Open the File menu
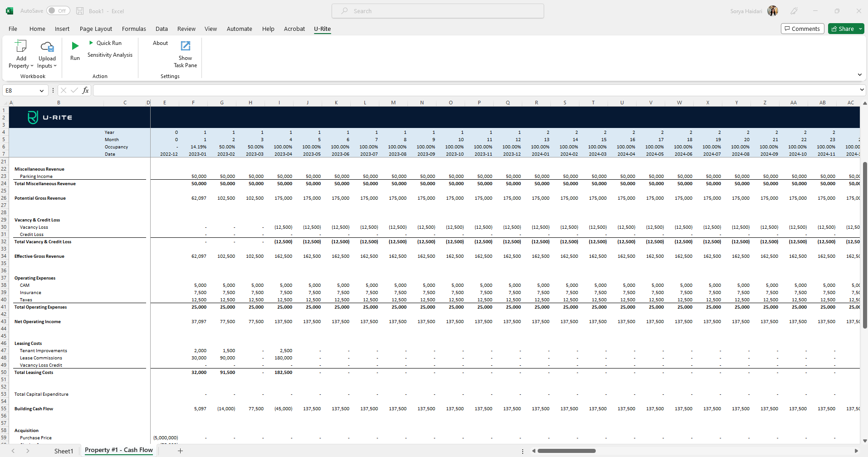Image resolution: width=868 pixels, height=457 pixels. (13, 29)
